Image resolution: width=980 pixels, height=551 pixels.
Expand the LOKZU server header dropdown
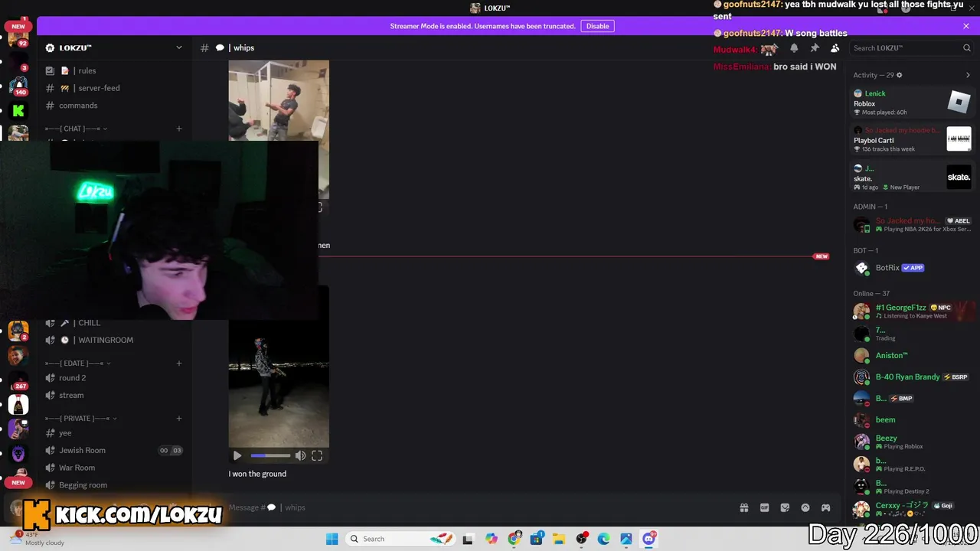click(178, 47)
